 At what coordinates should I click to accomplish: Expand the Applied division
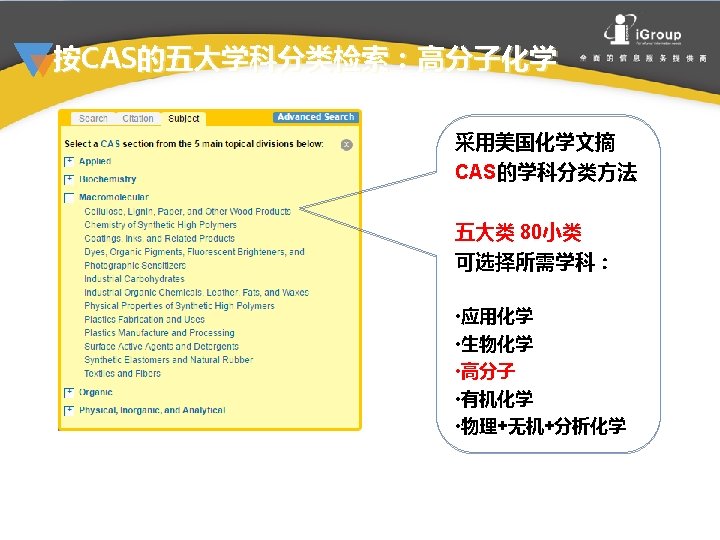click(x=69, y=161)
